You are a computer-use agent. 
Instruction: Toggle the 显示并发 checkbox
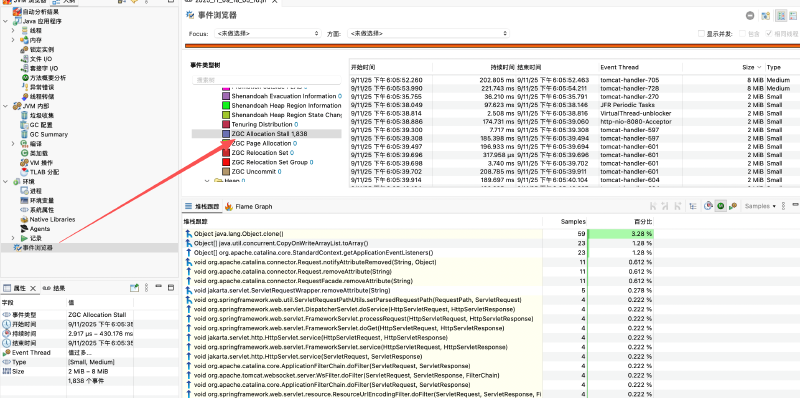[702, 34]
